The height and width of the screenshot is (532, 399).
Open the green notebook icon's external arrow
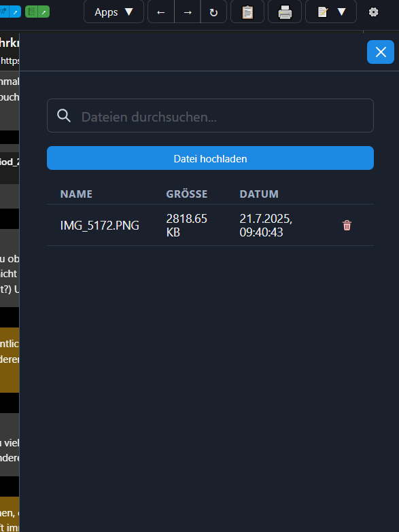44,12
